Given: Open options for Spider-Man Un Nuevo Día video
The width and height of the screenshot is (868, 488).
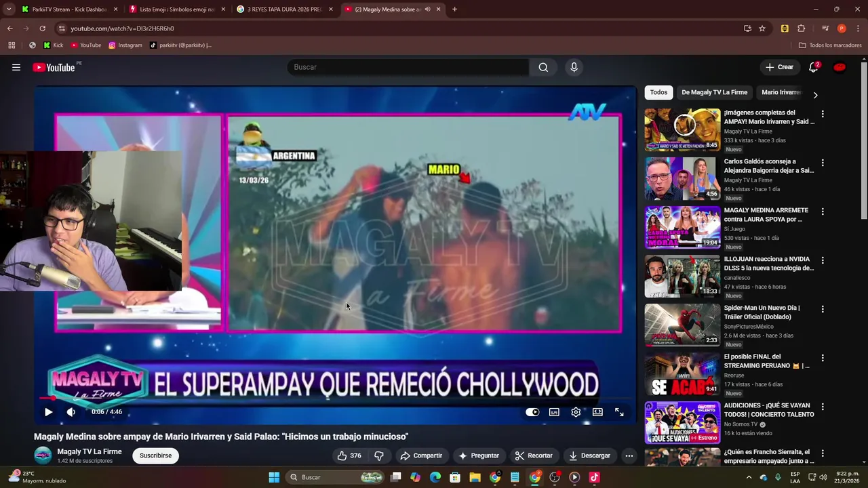Looking at the screenshot, I should click(823, 309).
